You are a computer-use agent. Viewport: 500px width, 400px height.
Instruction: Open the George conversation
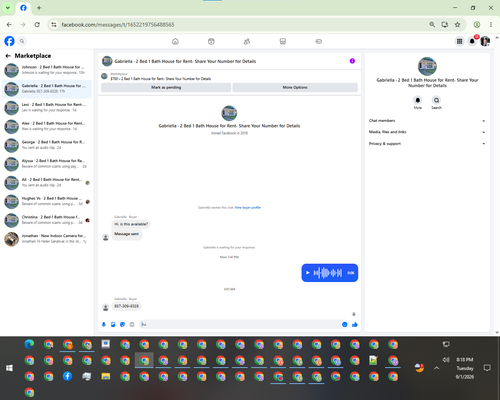[x=47, y=145]
